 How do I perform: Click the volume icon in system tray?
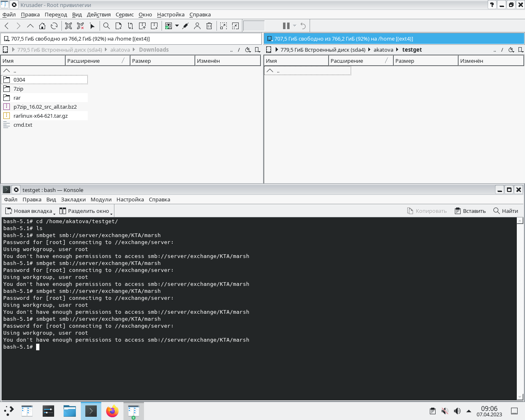(457, 411)
